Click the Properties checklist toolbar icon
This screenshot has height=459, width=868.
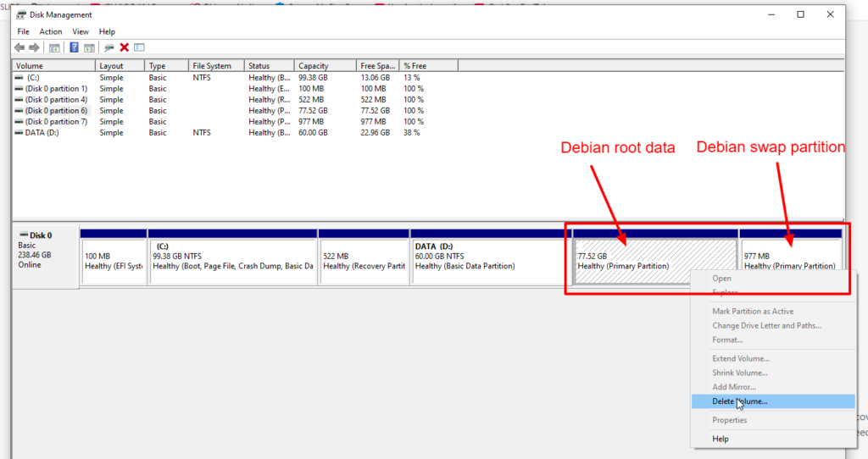139,47
